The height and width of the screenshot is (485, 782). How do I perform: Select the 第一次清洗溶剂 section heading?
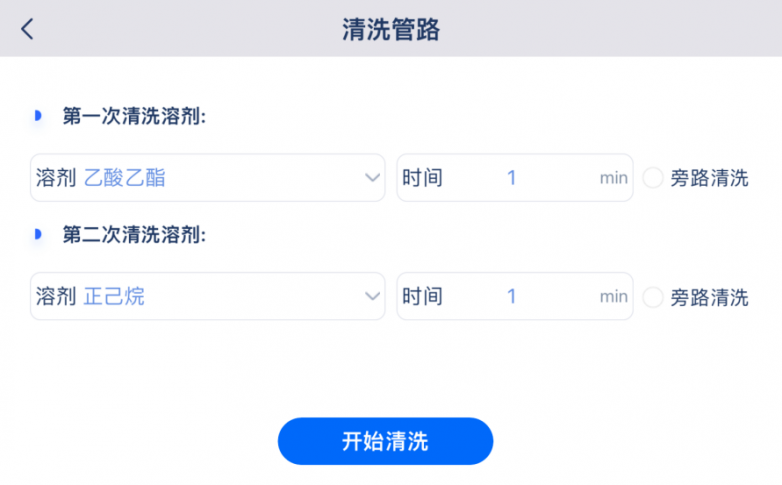(134, 116)
